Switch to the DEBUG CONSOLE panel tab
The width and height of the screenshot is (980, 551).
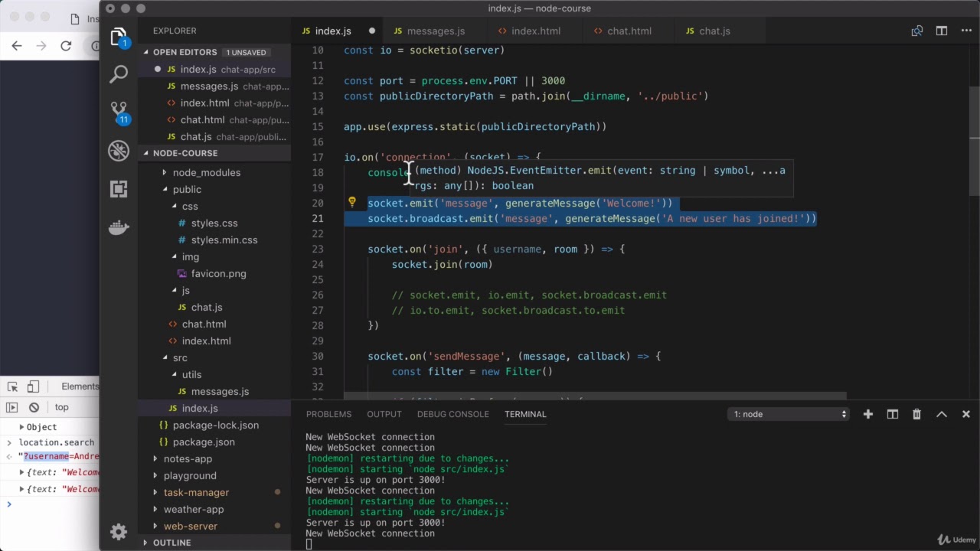tap(452, 414)
